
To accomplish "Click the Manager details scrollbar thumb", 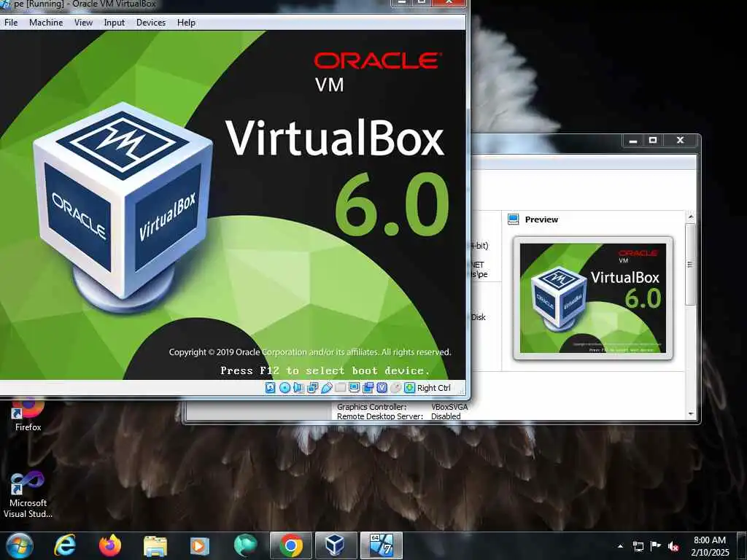I will (690, 264).
